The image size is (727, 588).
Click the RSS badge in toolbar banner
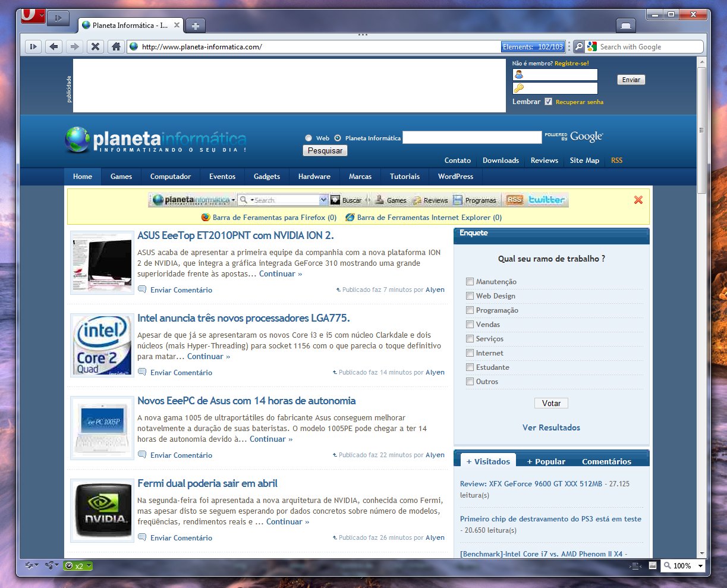pos(515,200)
